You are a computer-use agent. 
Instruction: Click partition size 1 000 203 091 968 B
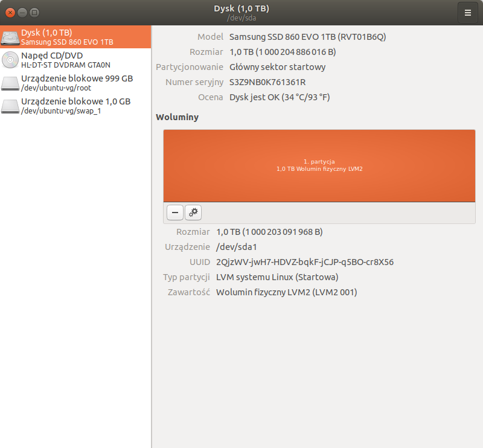point(269,232)
